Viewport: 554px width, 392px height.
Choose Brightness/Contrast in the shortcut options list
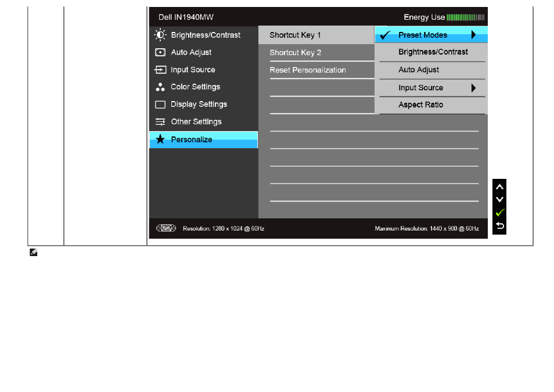[431, 52]
